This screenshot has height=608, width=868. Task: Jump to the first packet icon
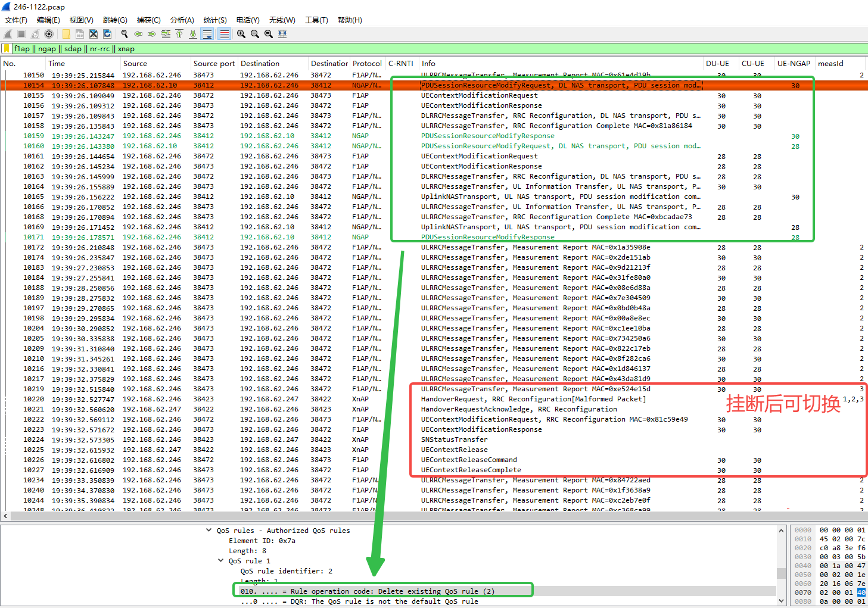(x=179, y=34)
